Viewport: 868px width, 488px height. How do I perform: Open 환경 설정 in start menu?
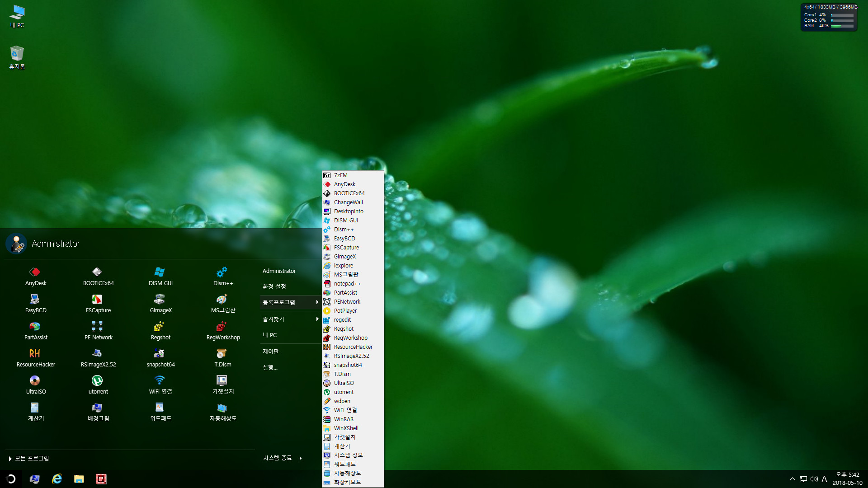tap(274, 286)
